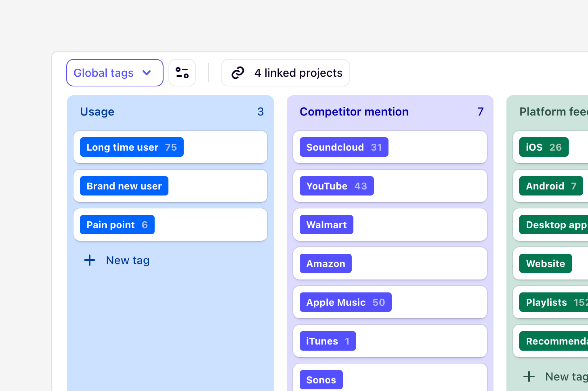
Task: Expand the chevron next to Global tags
Action: 147,73
